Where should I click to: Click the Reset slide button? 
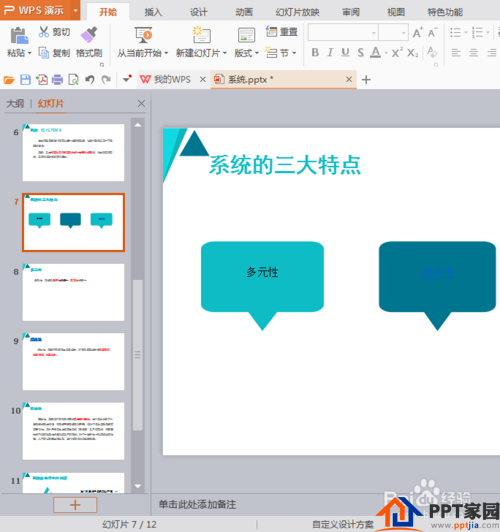tap(282, 32)
